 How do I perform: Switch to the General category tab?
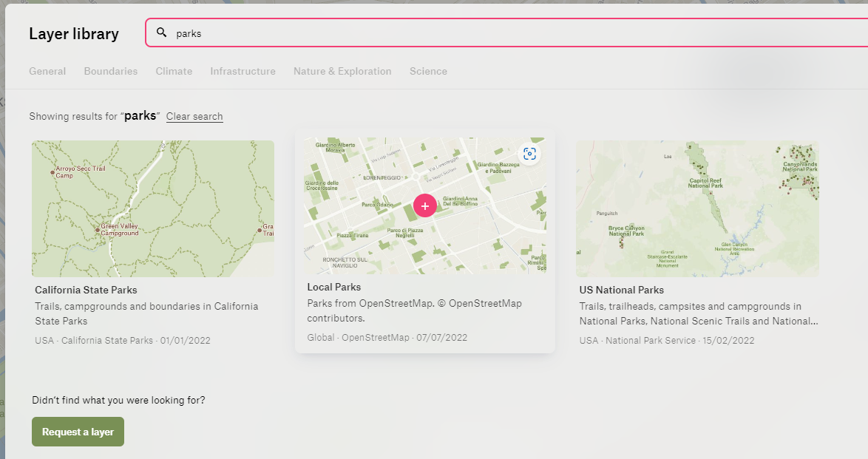(47, 72)
